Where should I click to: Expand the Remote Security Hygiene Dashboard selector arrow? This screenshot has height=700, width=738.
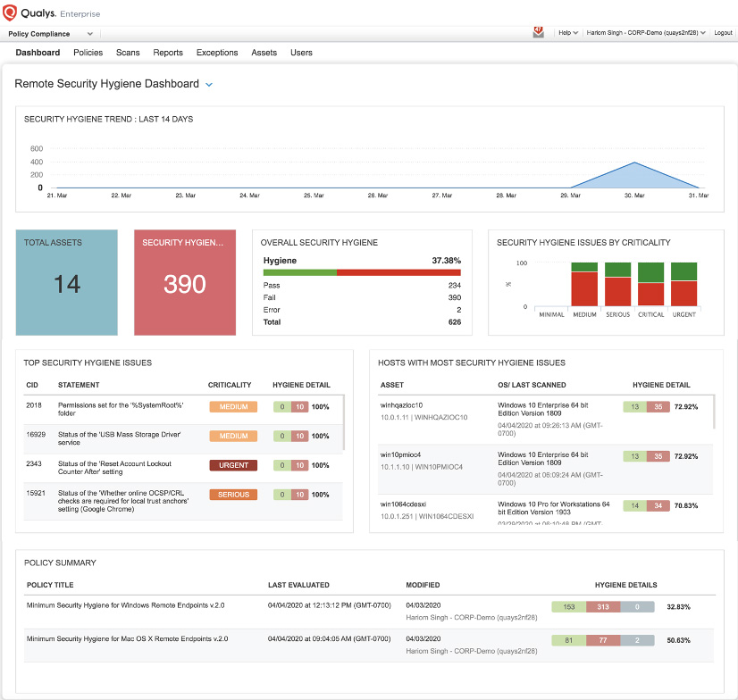point(209,85)
